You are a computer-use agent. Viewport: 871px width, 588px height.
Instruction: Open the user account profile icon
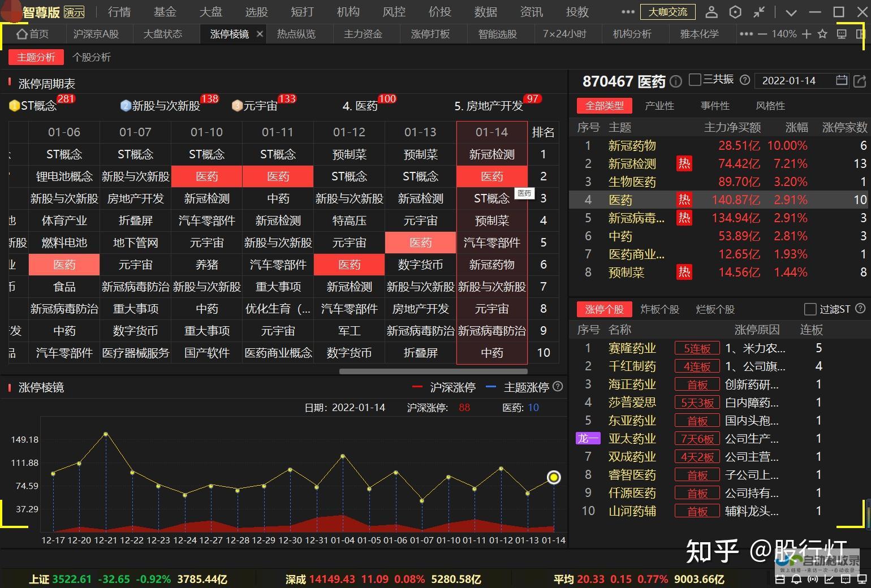pyautogui.click(x=712, y=12)
